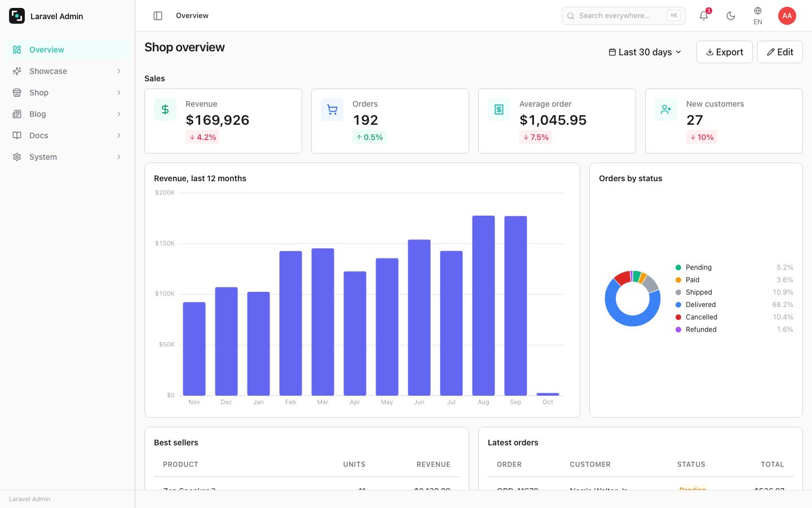Click the PRODUCT column header
Screen dimensions: 812x508
(180, 465)
